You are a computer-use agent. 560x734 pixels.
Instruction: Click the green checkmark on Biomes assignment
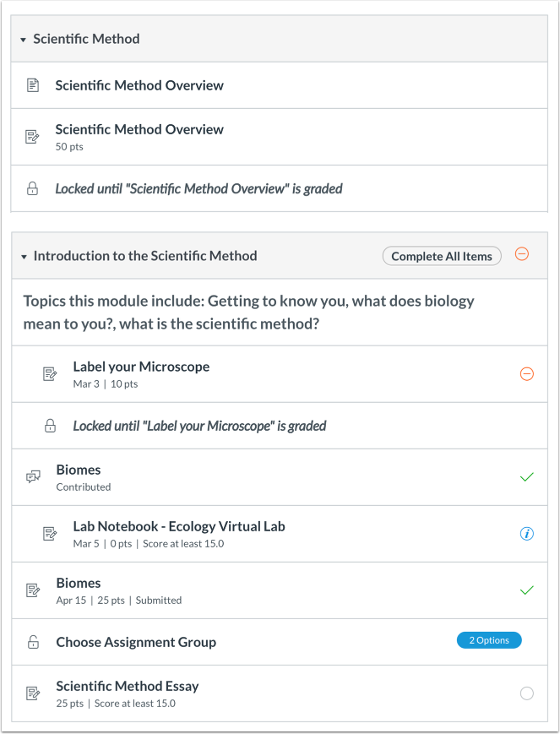coord(527,590)
